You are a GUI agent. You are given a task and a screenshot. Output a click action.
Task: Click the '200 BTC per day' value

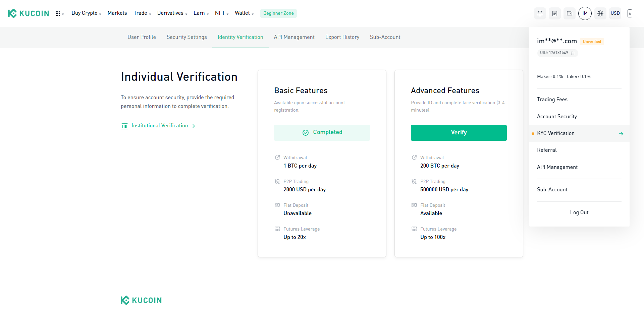(440, 166)
